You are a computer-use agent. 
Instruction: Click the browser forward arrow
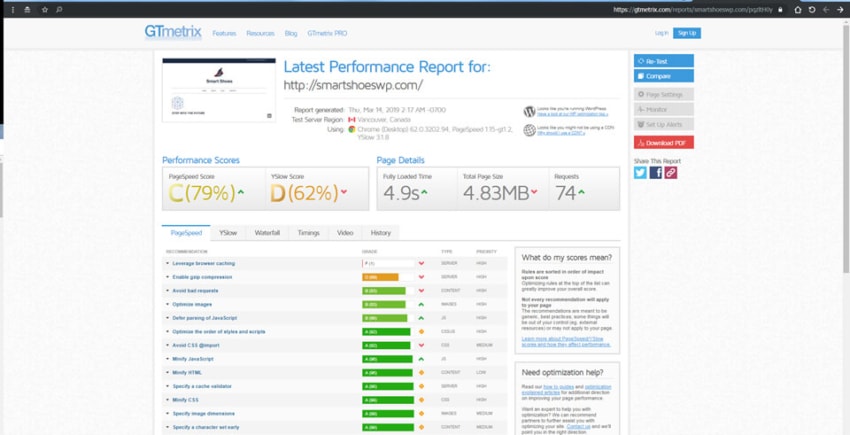[x=840, y=10]
